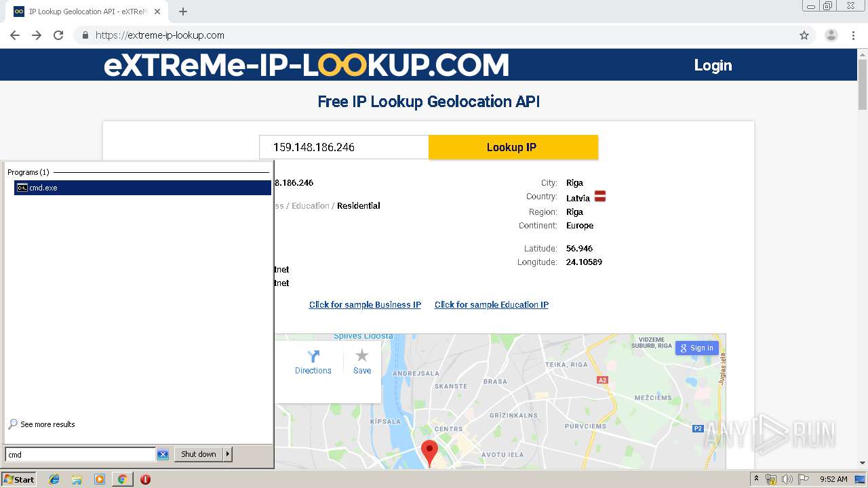
Task: Click the red Opera taskbar icon
Action: pyautogui.click(x=145, y=479)
